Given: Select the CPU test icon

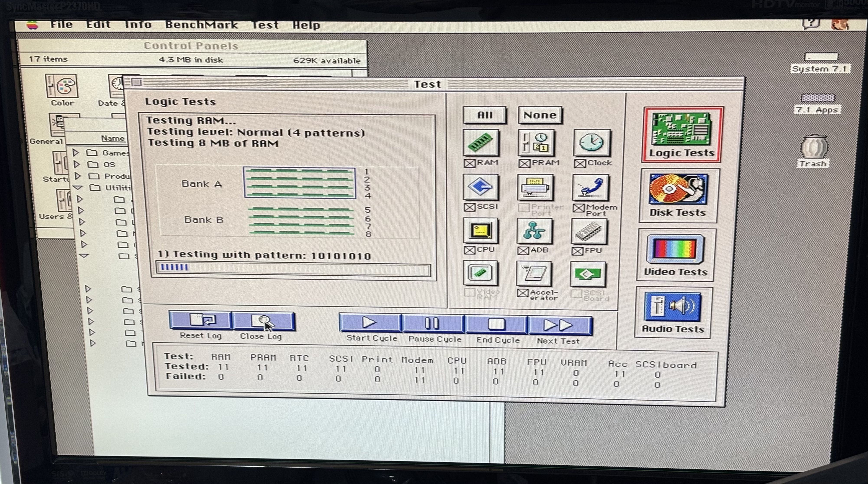Looking at the screenshot, I should click(481, 231).
